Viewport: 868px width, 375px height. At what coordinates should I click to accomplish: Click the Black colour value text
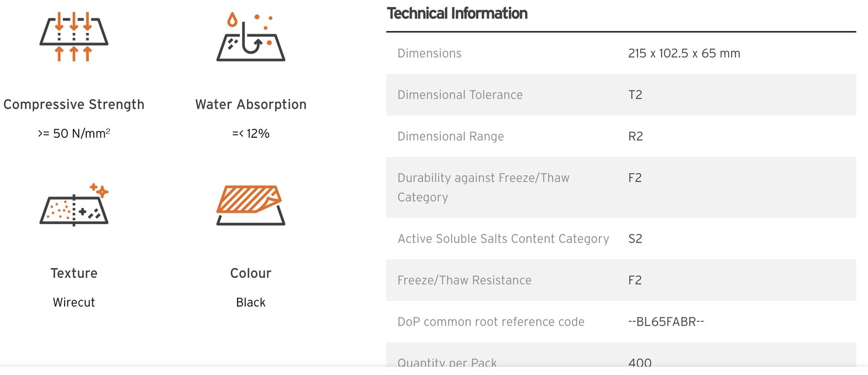251,302
